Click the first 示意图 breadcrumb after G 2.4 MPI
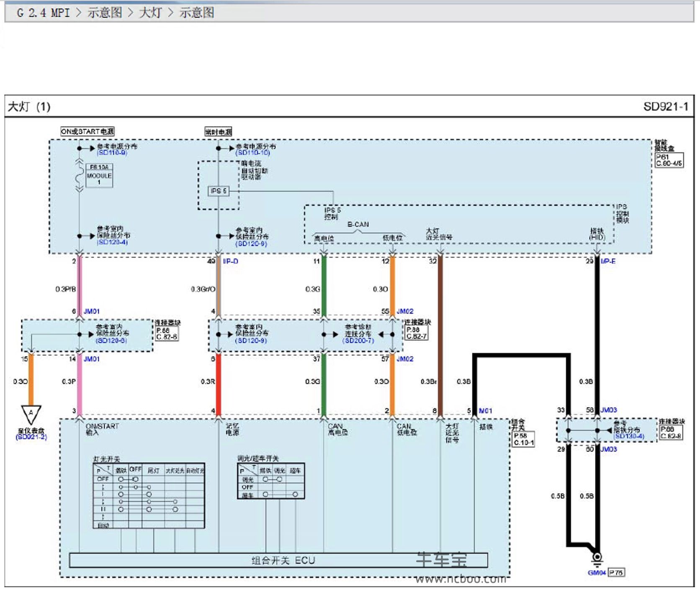 tap(105, 13)
